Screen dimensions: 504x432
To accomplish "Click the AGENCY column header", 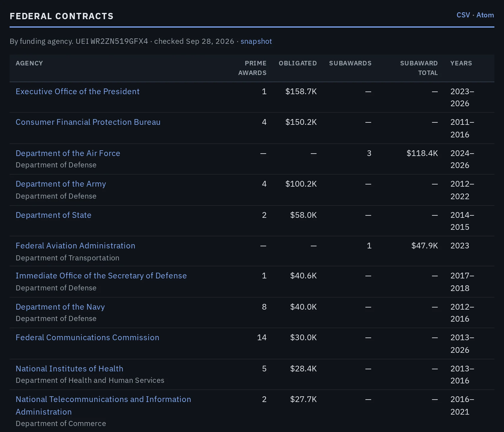I will (x=29, y=63).
